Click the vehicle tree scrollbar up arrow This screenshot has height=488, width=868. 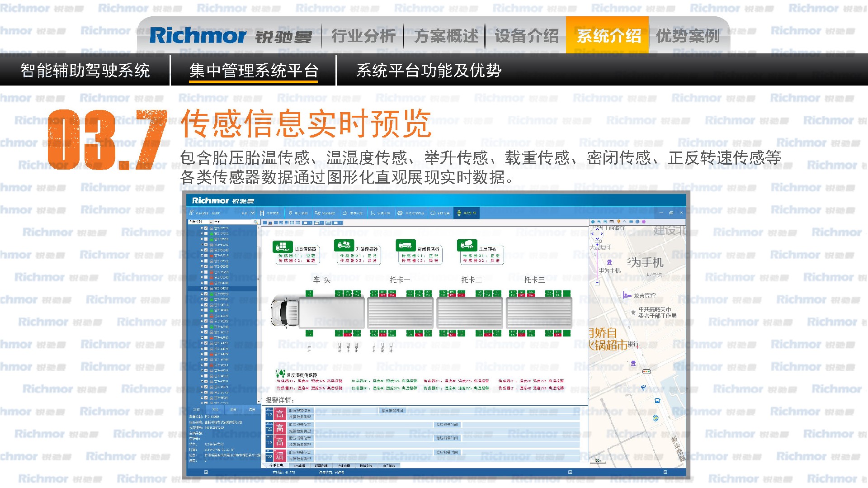tap(259, 227)
